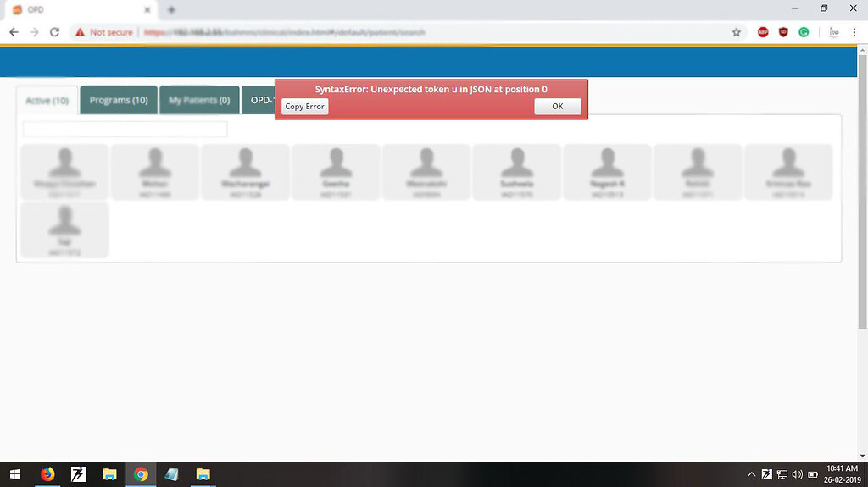The image size is (868, 487).
Task: Open the Windows Start menu
Action: (15, 474)
